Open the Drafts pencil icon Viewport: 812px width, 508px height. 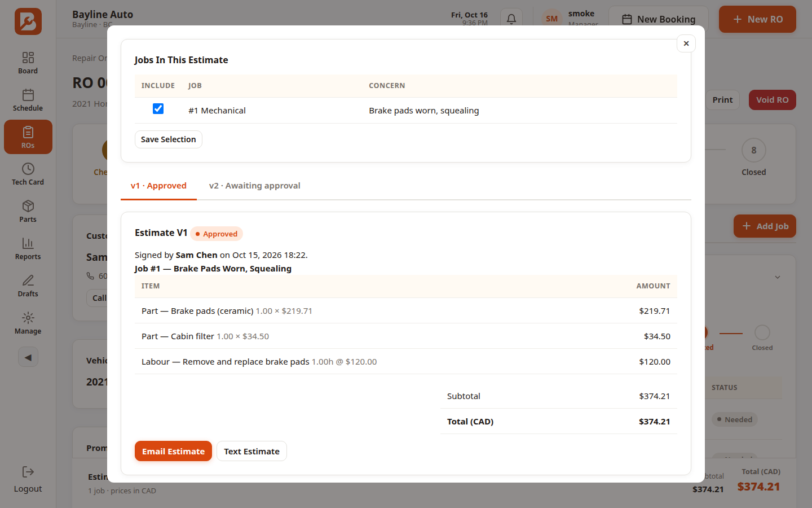pos(28,281)
